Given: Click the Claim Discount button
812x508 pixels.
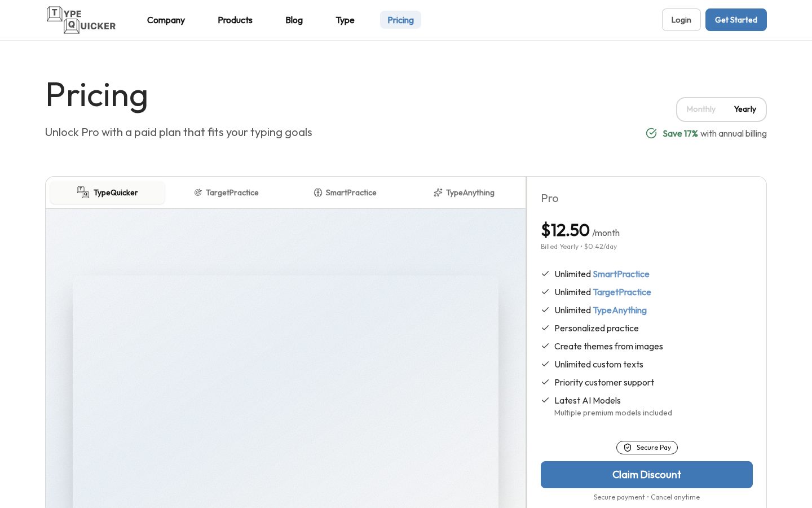Looking at the screenshot, I should (647, 475).
